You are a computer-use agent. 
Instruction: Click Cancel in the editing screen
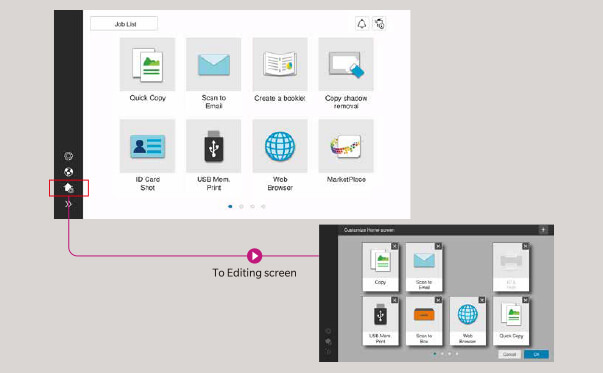[x=509, y=354]
